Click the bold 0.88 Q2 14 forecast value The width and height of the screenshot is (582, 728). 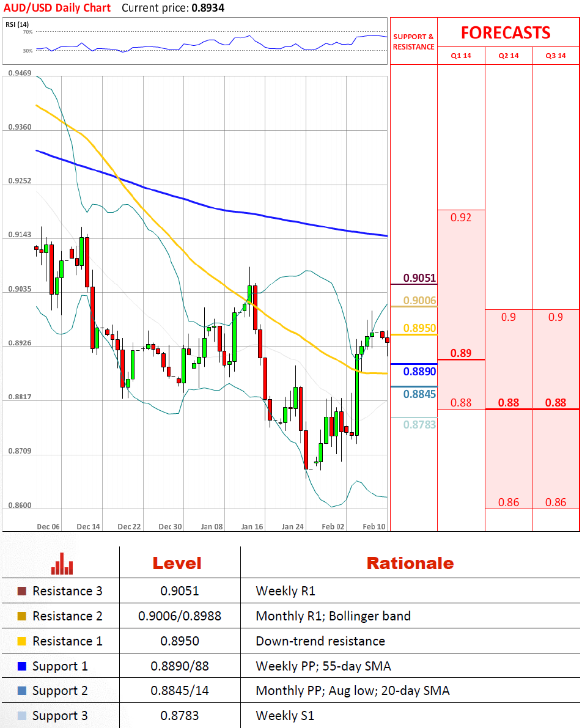(x=508, y=403)
